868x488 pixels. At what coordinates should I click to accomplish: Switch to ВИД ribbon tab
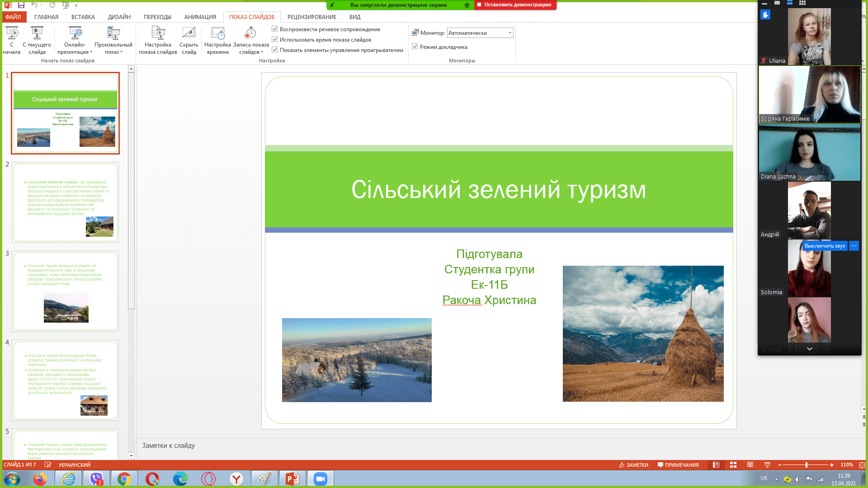click(354, 17)
